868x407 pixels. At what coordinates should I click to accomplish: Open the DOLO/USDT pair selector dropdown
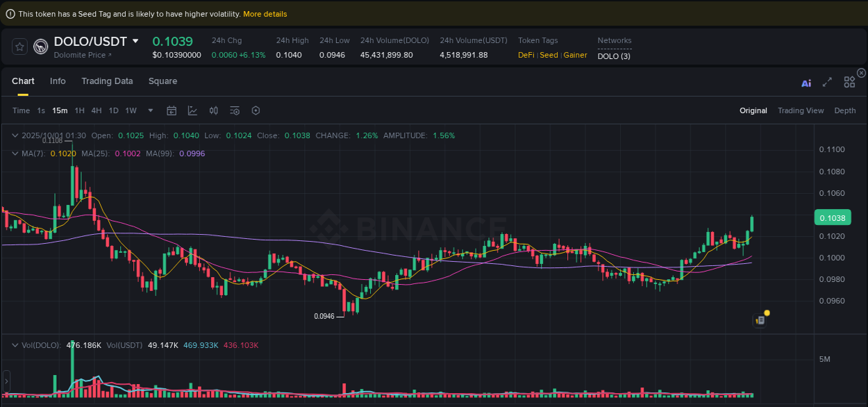pos(136,41)
